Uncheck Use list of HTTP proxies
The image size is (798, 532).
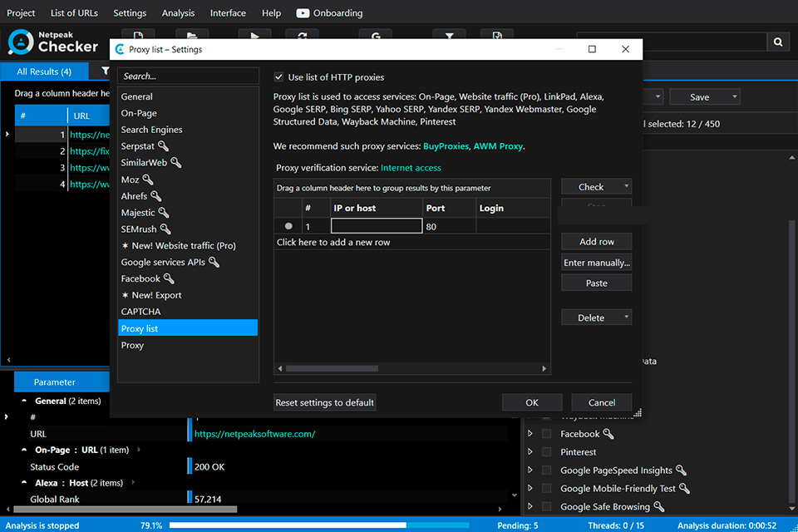pyautogui.click(x=278, y=76)
